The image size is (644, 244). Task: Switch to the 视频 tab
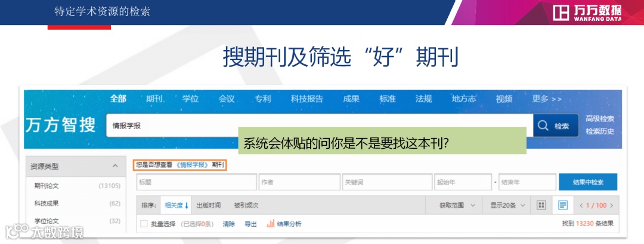[x=504, y=99]
